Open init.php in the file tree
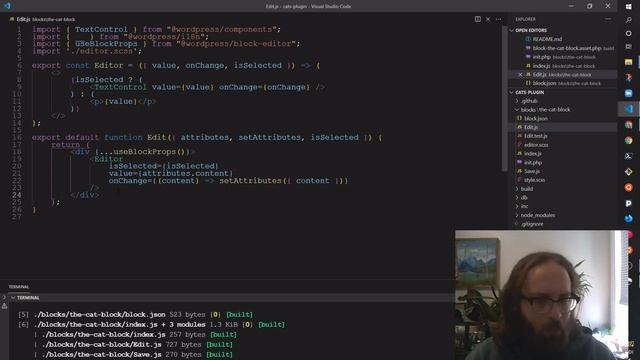This screenshot has width=640, height=360. [533, 162]
